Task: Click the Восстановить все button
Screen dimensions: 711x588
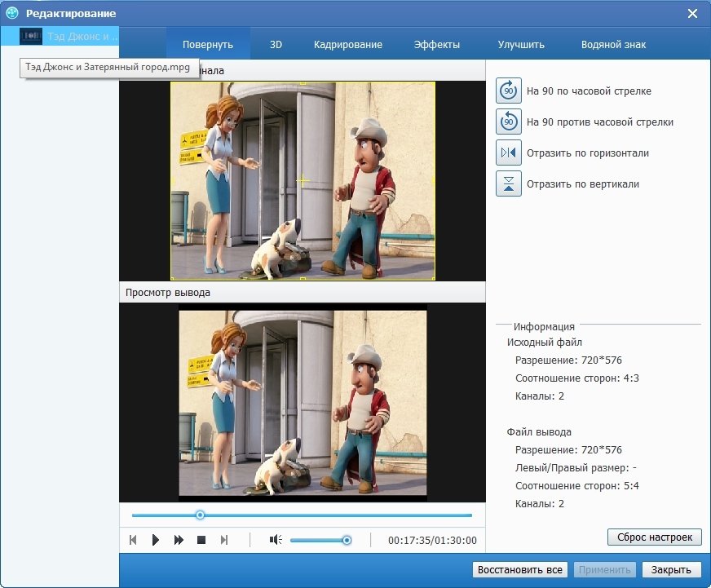Action: pos(519,570)
